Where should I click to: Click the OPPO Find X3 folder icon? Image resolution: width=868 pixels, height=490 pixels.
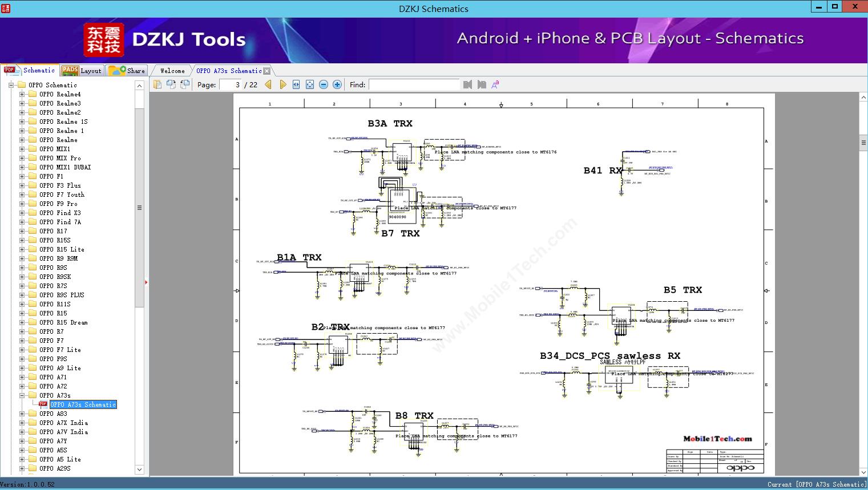point(33,213)
